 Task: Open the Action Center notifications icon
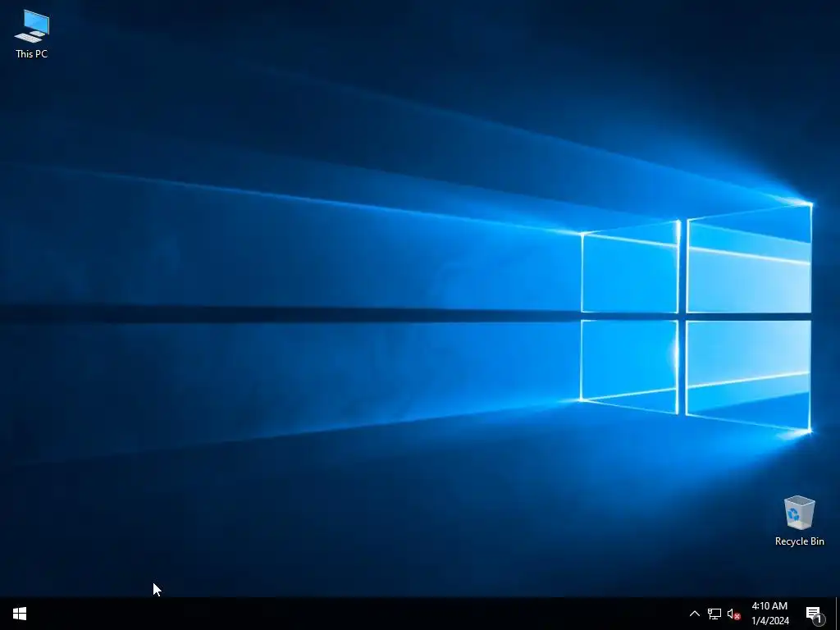coord(815,614)
